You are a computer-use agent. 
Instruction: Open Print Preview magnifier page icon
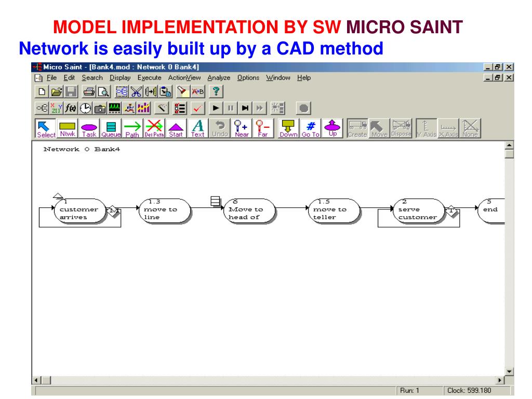click(x=103, y=91)
